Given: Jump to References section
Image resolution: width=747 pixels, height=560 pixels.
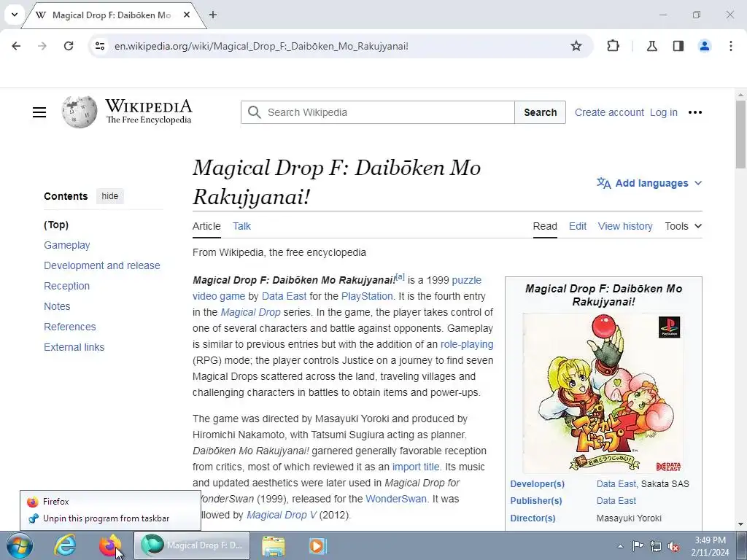Looking at the screenshot, I should point(69,327).
